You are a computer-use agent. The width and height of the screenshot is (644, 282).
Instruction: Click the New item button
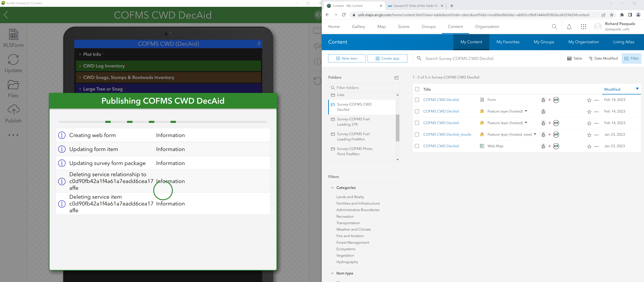click(x=346, y=58)
